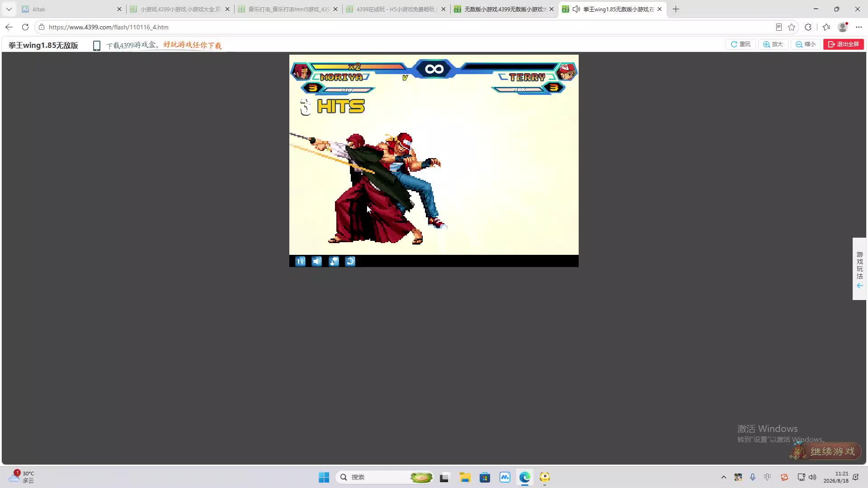
Task: Open the reading view icon in address bar
Action: coord(779,27)
